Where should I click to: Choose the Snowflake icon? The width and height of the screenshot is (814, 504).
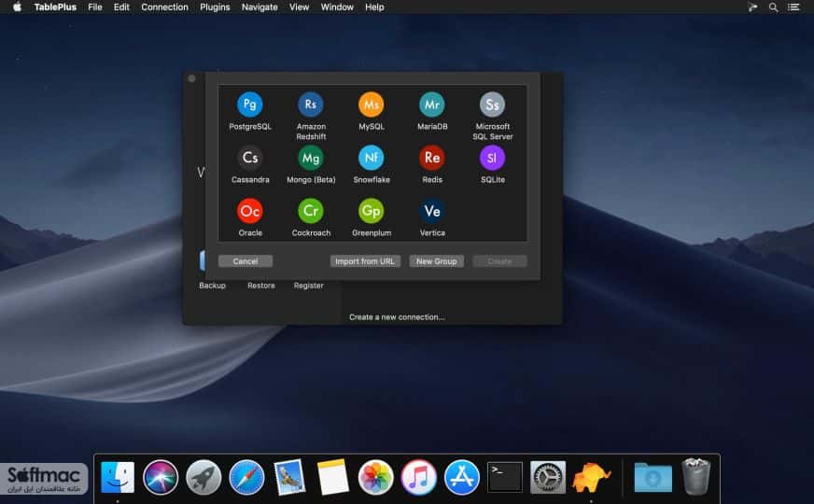(x=372, y=158)
